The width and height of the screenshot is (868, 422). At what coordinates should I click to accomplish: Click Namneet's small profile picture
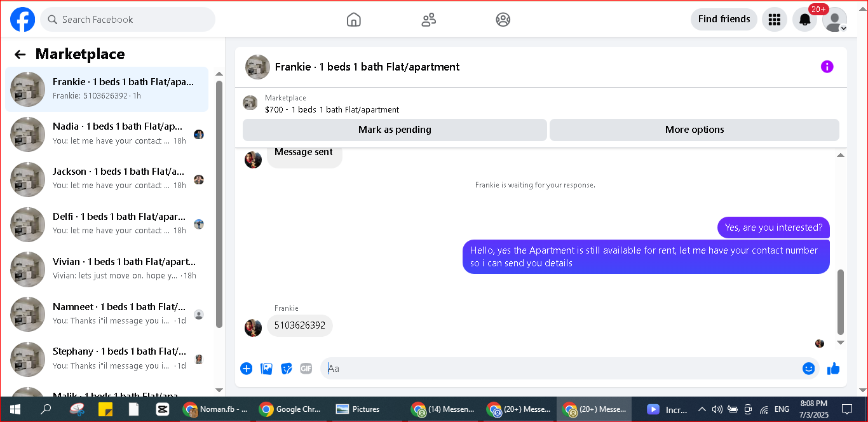(x=199, y=315)
